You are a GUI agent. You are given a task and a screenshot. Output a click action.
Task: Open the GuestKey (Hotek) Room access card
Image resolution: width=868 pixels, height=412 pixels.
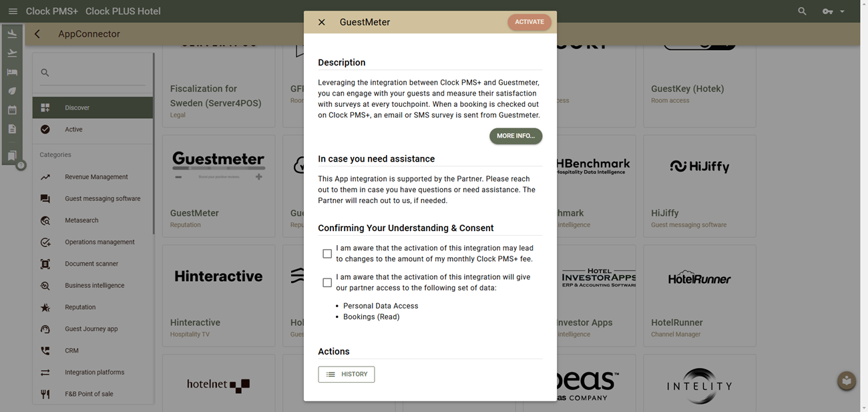700,87
